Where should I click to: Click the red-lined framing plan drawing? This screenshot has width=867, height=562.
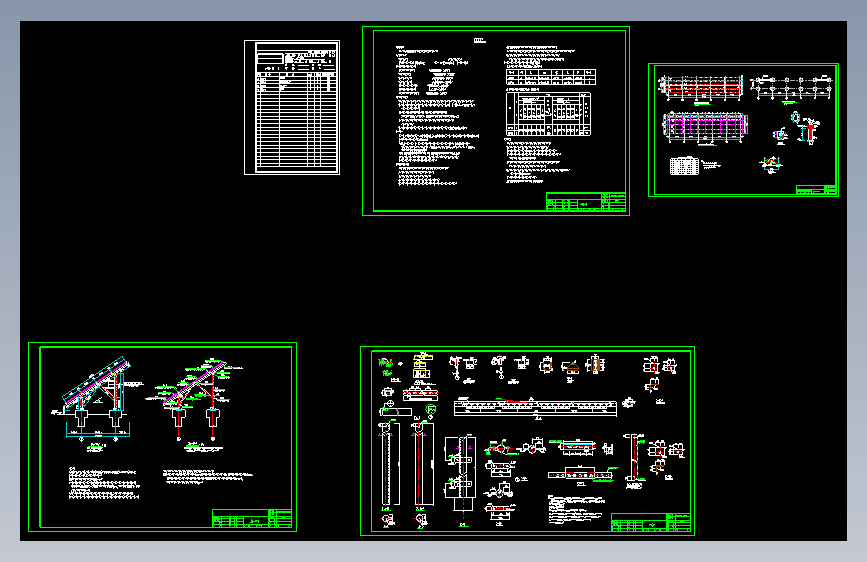tap(701, 87)
